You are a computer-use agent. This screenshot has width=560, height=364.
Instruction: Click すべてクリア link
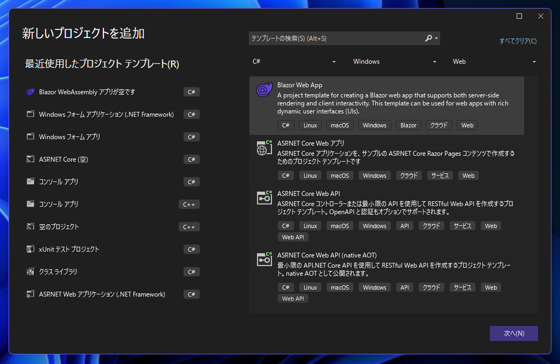coord(518,41)
